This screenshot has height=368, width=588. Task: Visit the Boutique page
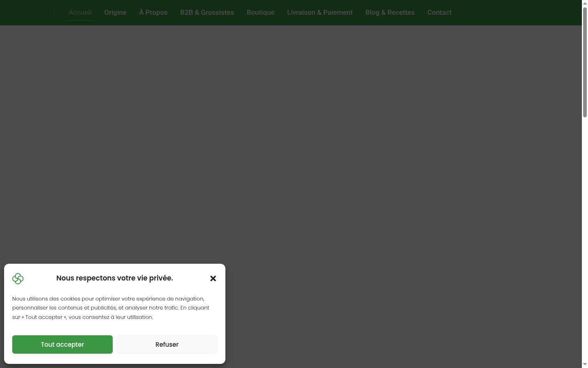tap(261, 12)
